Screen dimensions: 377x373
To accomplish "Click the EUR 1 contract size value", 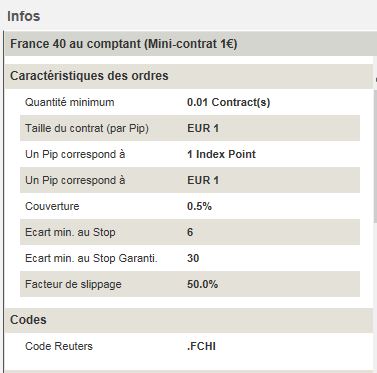I will click(203, 128).
